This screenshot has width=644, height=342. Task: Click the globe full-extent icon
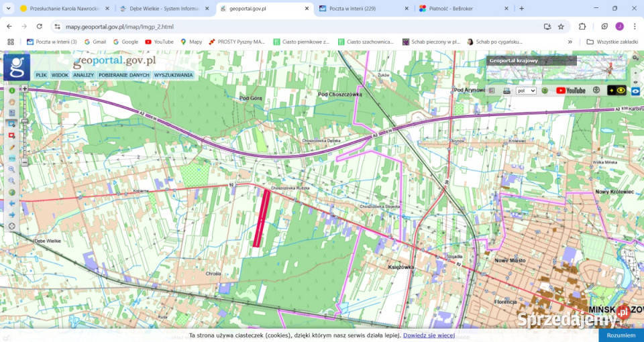pyautogui.click(x=11, y=192)
